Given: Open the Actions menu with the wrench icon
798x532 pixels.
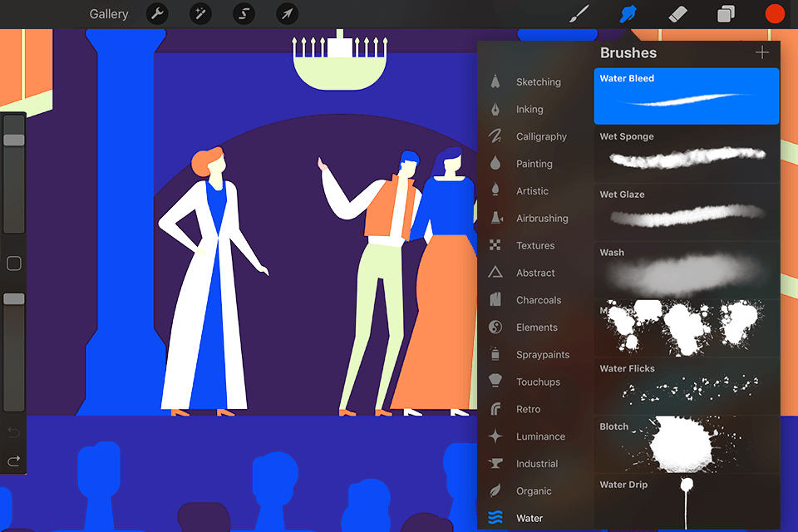Looking at the screenshot, I should 157,13.
